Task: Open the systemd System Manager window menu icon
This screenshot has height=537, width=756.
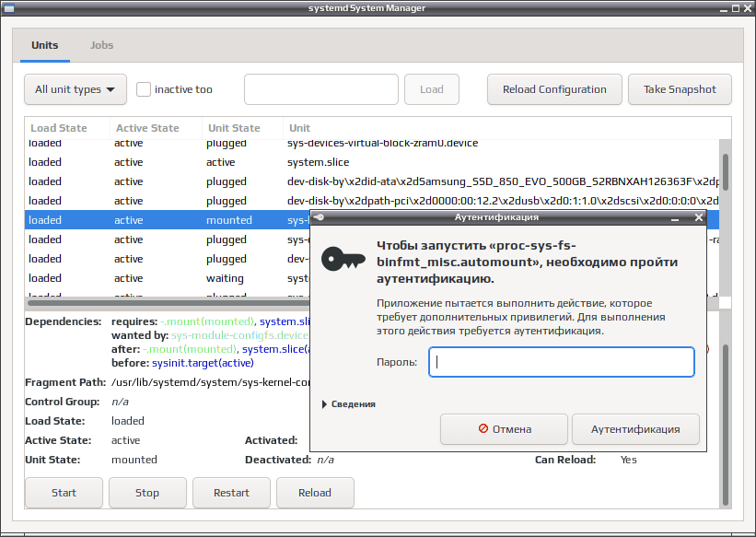Action: click(x=8, y=8)
